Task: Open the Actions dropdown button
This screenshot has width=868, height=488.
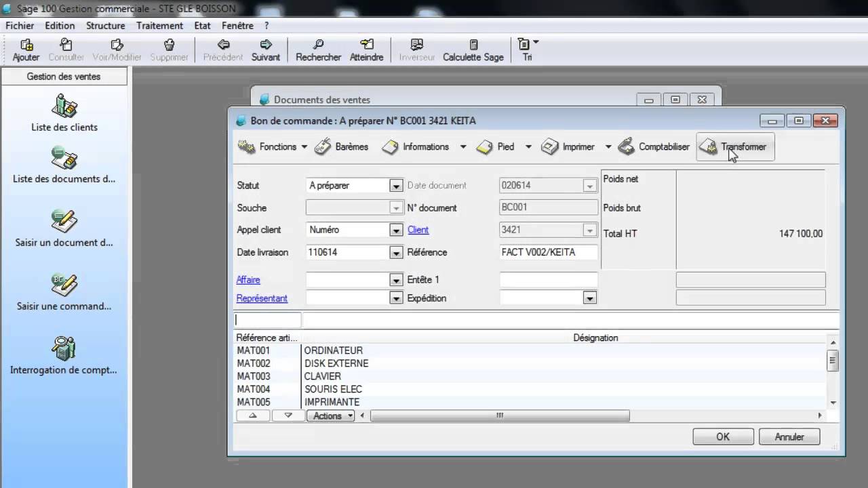Action: [331, 415]
